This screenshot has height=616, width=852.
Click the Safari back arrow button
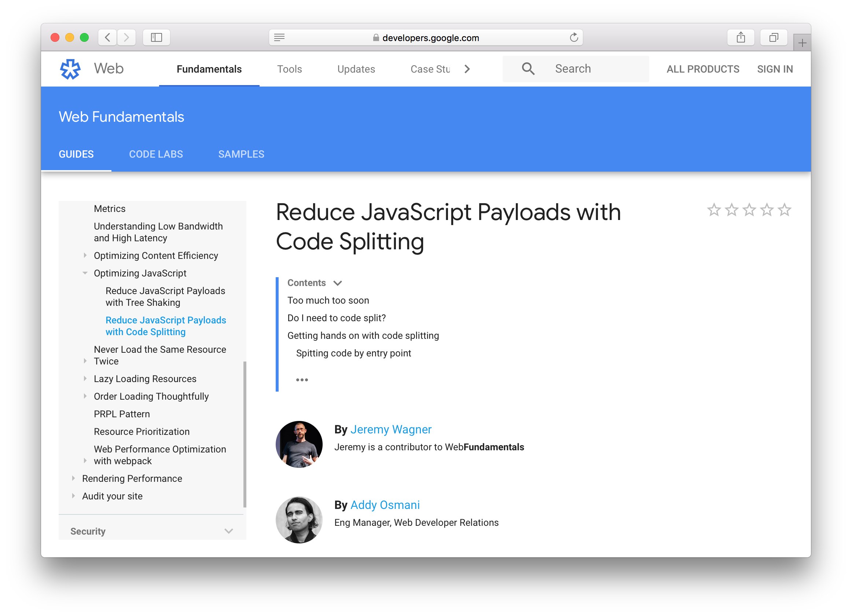(107, 37)
